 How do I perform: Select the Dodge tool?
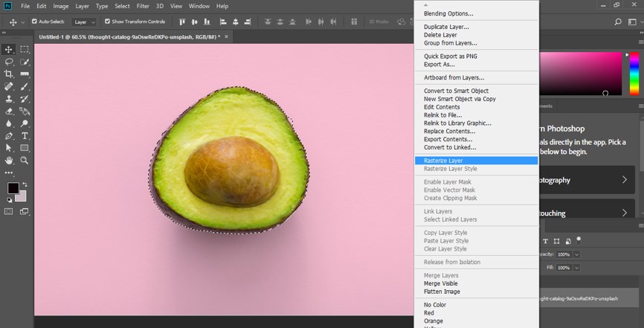click(x=25, y=123)
